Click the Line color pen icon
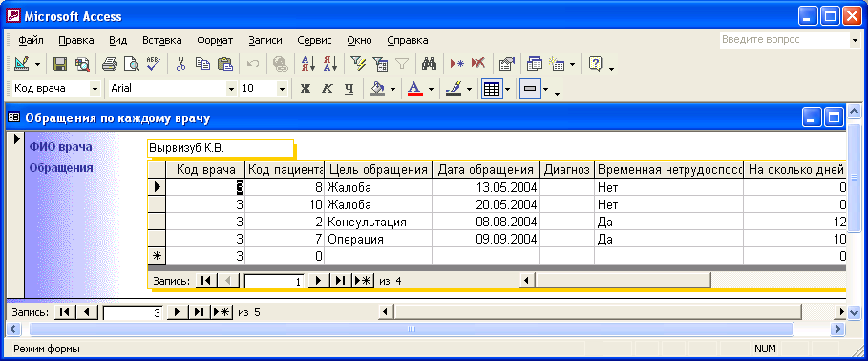The width and height of the screenshot is (868, 361). pos(454,88)
